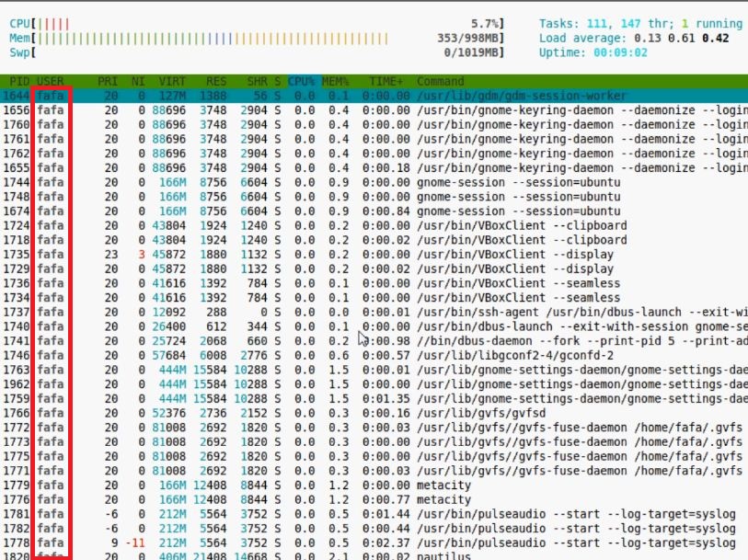Screen dimensions: 748x560
Task: Sort by the TIME+ column header
Action: [386, 82]
